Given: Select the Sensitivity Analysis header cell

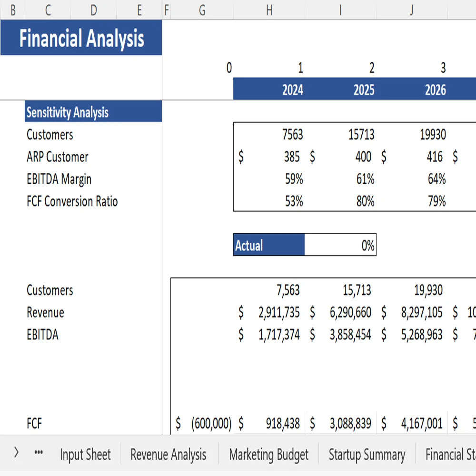Looking at the screenshot, I should coord(68,112).
